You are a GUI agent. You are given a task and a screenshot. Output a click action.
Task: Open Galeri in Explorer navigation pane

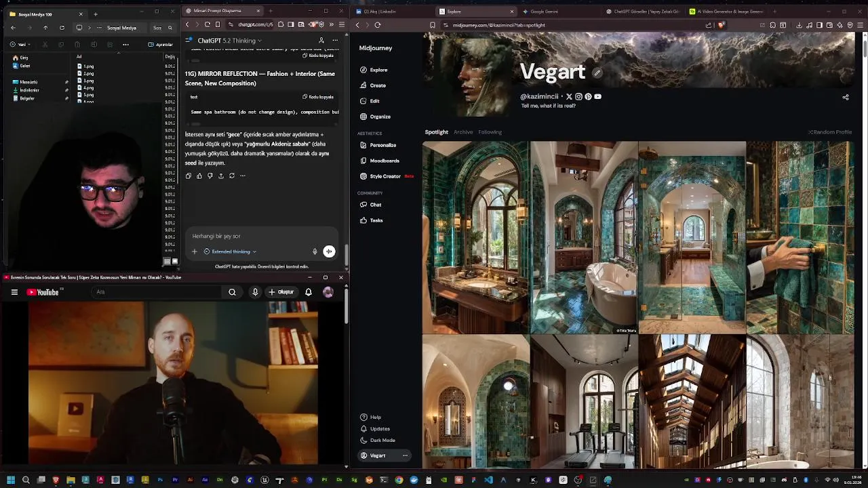pos(21,66)
